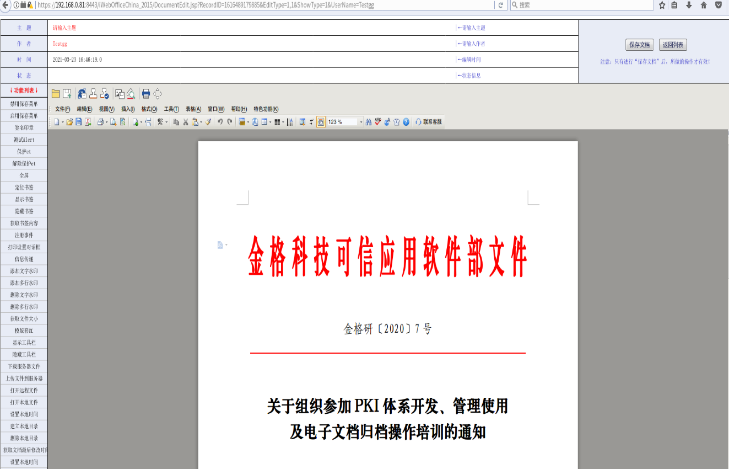Click the subject input field in the top row
729x469 pixels.
coord(251,27)
